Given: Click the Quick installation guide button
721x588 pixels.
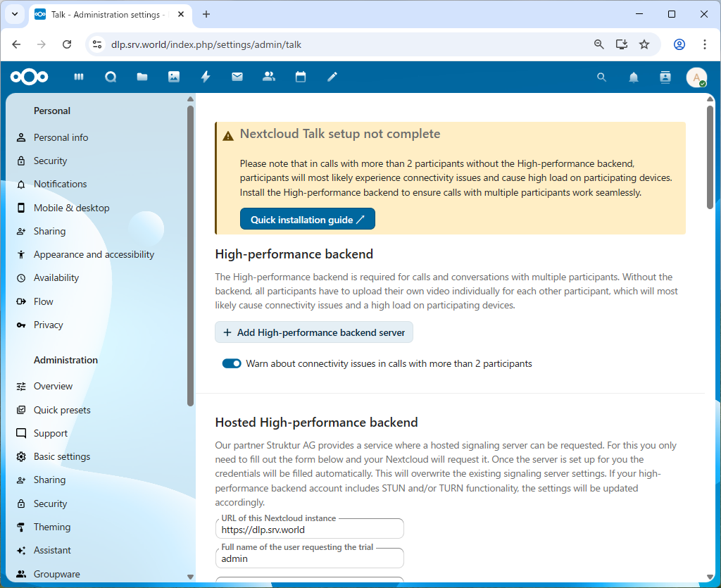Looking at the screenshot, I should pyautogui.click(x=307, y=219).
